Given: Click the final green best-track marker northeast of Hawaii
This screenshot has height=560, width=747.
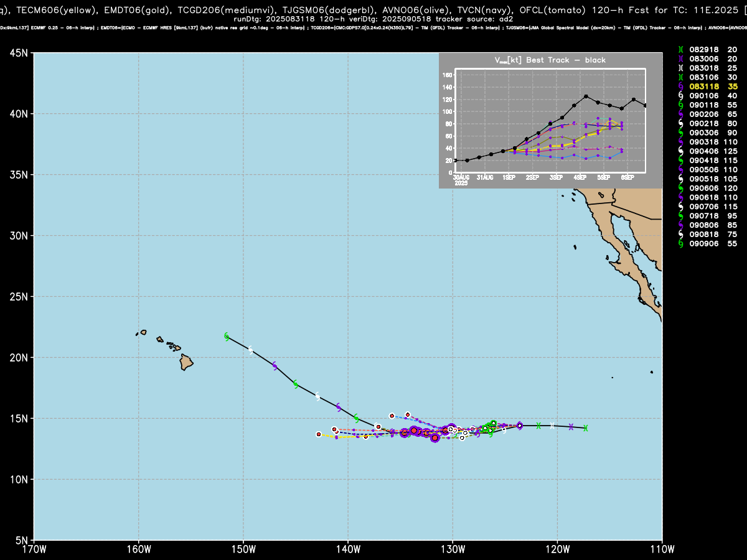Looking at the screenshot, I should 227,336.
